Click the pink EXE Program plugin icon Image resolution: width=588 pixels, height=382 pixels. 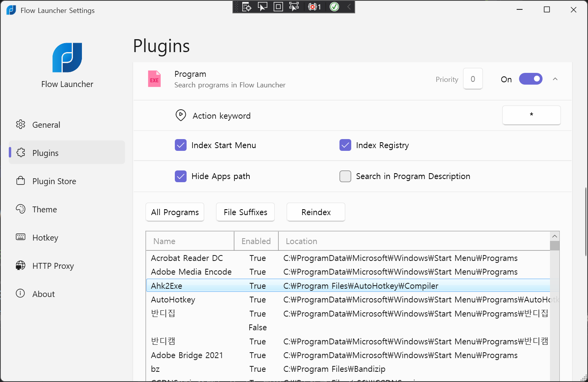pyautogui.click(x=154, y=79)
